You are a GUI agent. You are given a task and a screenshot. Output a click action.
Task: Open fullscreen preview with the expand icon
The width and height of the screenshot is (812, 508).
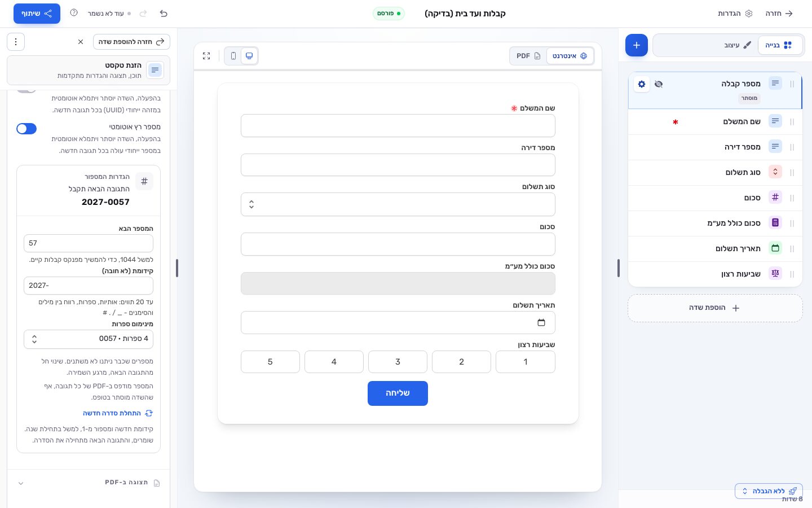pos(206,56)
